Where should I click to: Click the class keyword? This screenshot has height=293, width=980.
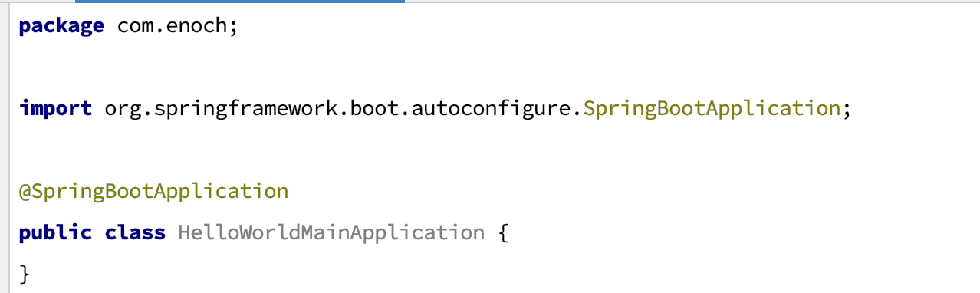(135, 232)
